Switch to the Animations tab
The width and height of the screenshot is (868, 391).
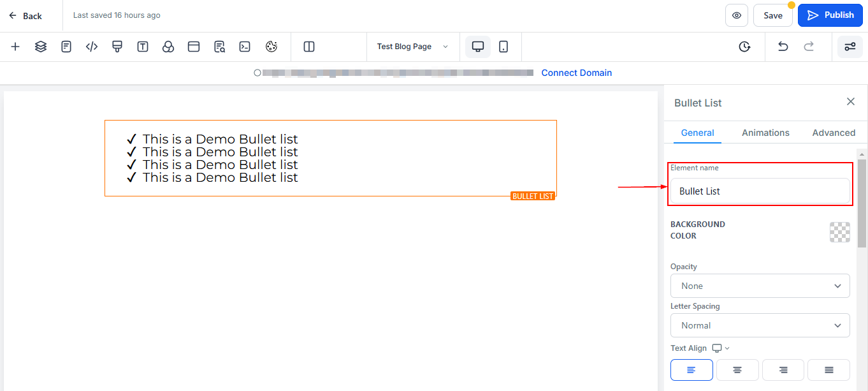(x=765, y=133)
